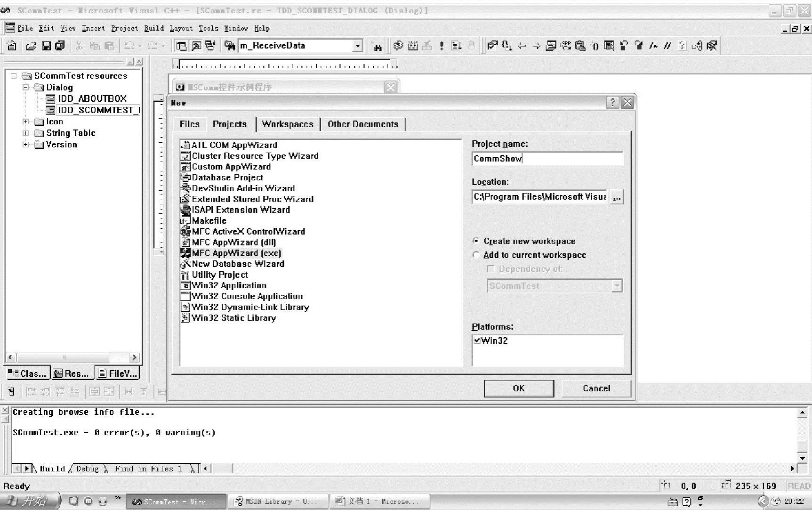The image size is (812, 510).
Task: Click the '//' line comment toolbar icon
Action: pos(667,46)
